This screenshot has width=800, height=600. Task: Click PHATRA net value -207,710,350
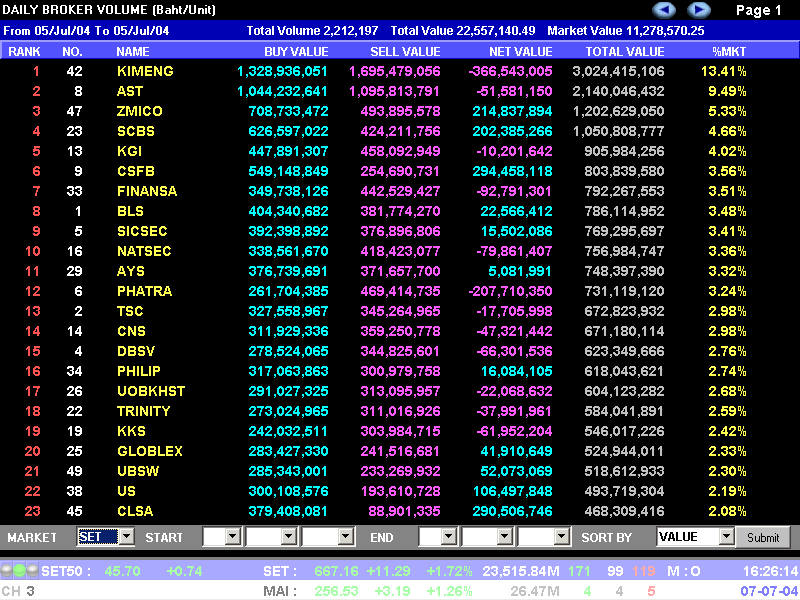(x=510, y=291)
